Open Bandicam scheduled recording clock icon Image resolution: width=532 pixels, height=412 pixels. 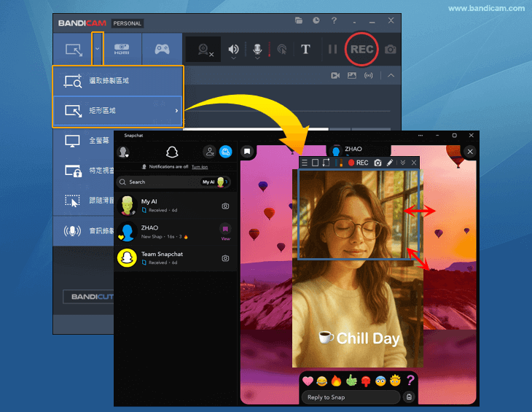316,20
